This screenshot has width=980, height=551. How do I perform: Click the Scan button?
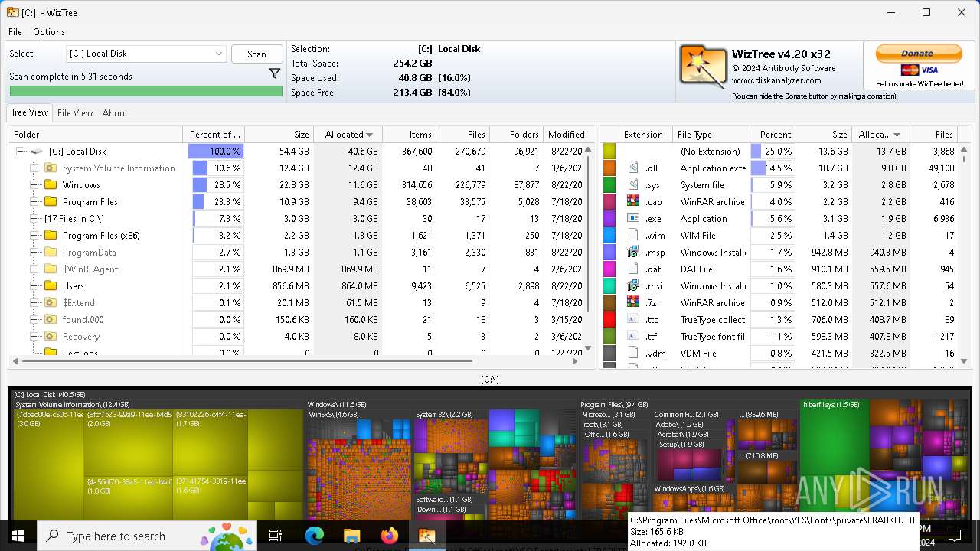click(256, 54)
